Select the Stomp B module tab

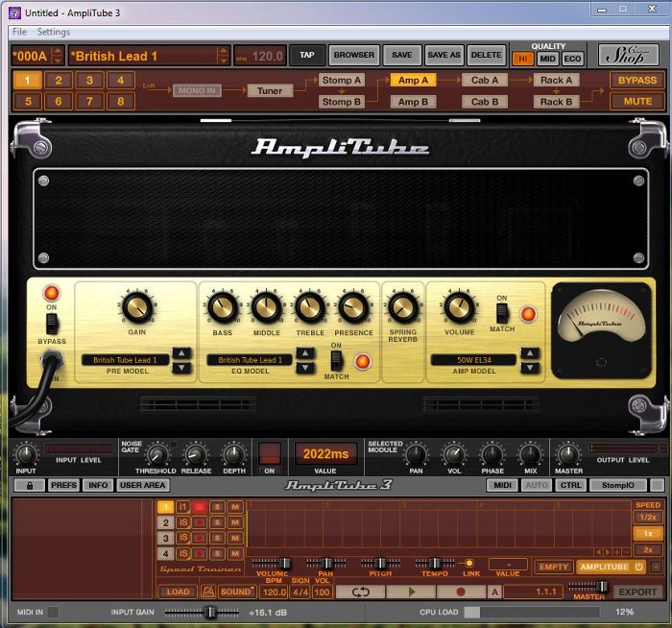[341, 102]
